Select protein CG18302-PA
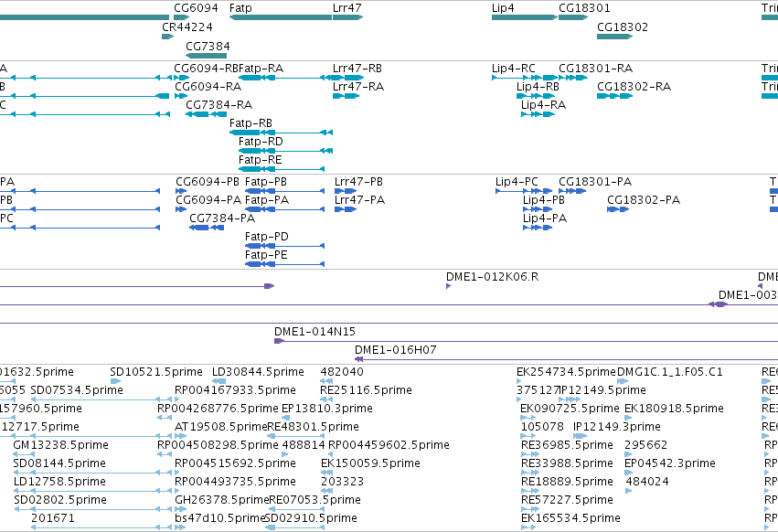The image size is (778, 532). (644, 200)
